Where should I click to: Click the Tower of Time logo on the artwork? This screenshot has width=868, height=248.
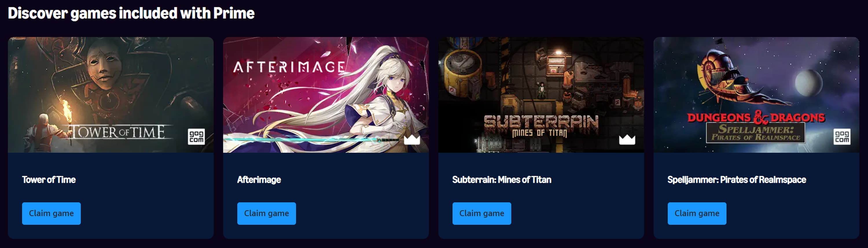tap(118, 132)
